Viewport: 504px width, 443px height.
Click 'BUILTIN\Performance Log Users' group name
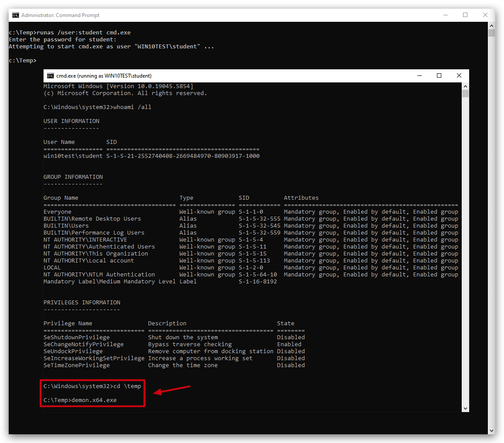click(x=94, y=232)
